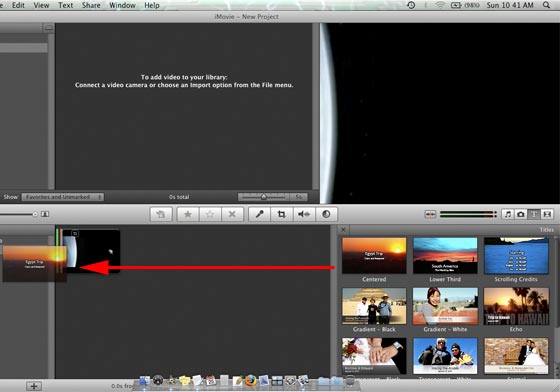This screenshot has height=392, width=560.
Task: Select the Lower Third title style
Action: coord(445,256)
